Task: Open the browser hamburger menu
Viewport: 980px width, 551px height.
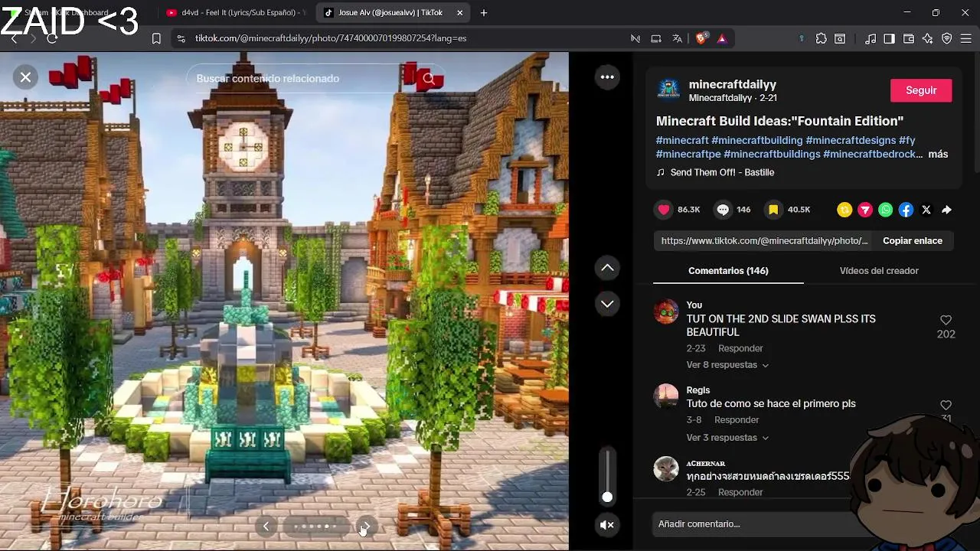Action: tap(966, 38)
